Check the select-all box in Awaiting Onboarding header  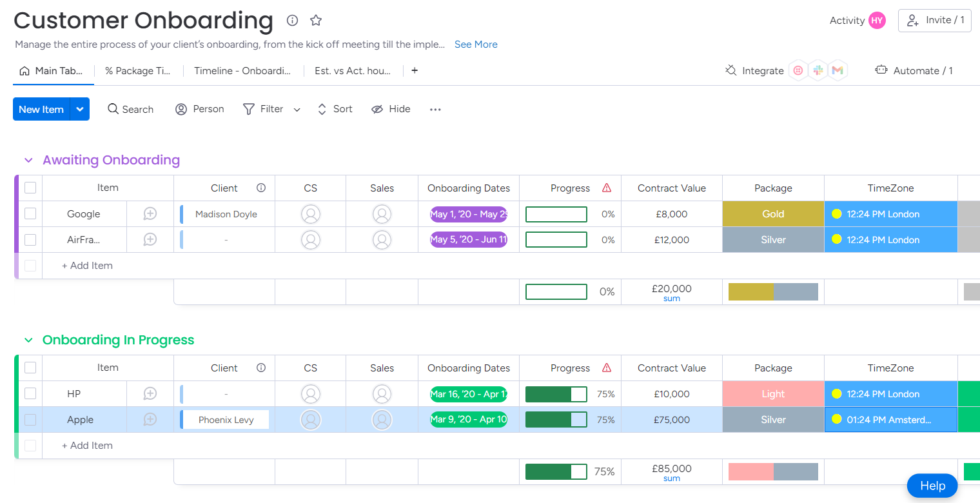[30, 188]
